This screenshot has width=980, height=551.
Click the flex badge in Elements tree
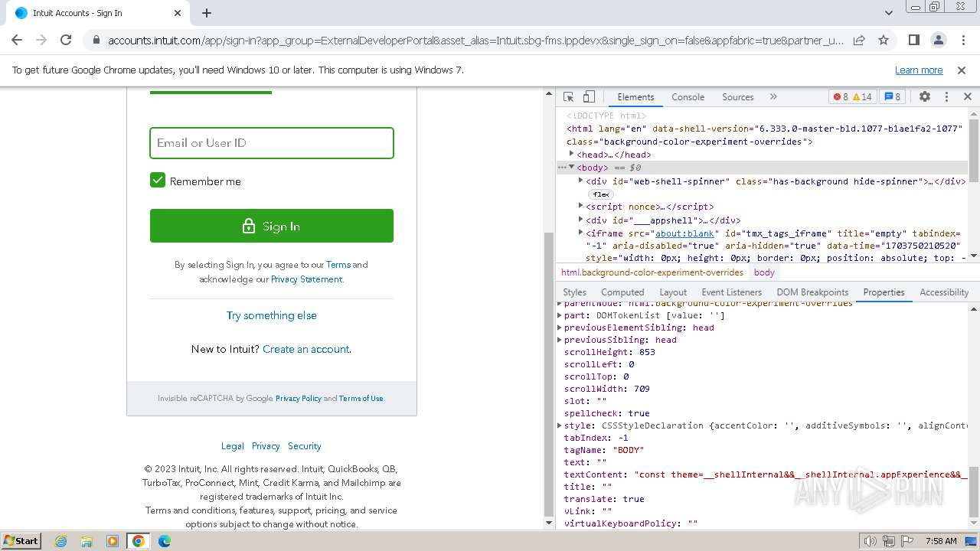(x=601, y=194)
